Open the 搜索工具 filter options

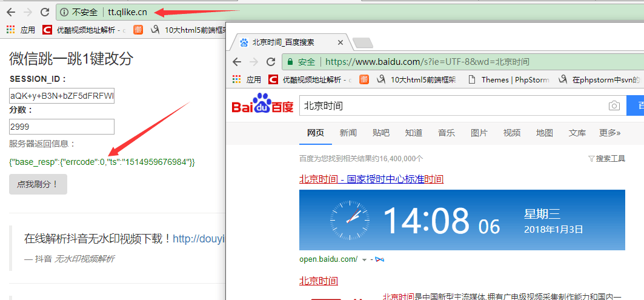(x=606, y=159)
